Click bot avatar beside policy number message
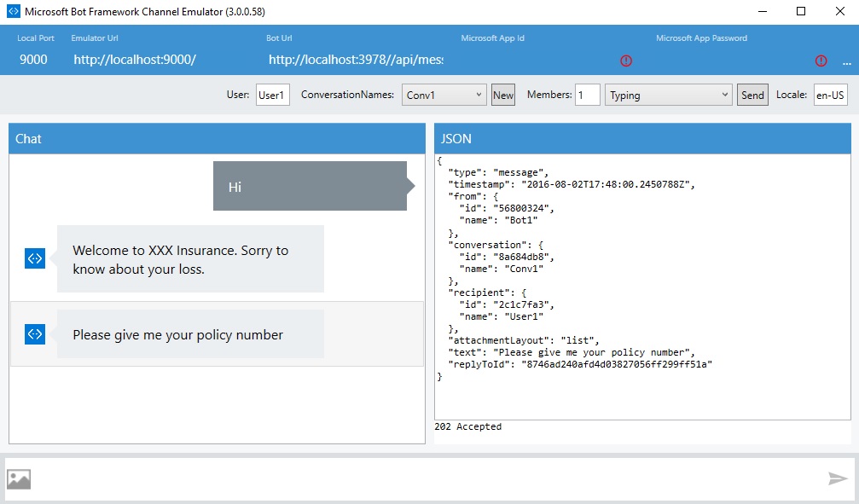The width and height of the screenshot is (859, 504). click(34, 334)
